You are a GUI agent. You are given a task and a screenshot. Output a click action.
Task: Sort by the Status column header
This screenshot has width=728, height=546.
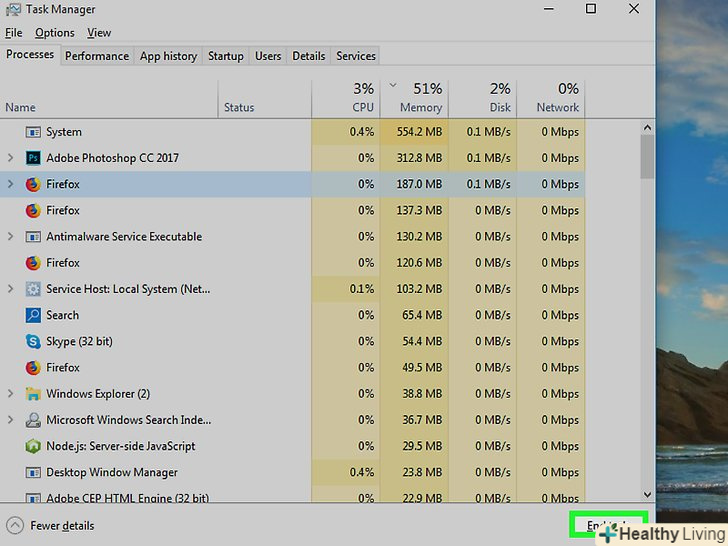(265, 99)
